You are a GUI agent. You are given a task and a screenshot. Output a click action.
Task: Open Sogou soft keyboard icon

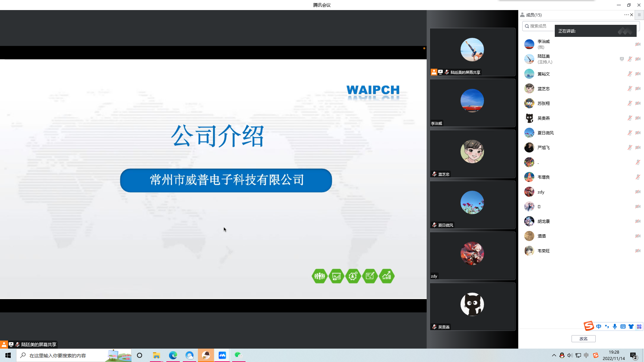pos(623,326)
